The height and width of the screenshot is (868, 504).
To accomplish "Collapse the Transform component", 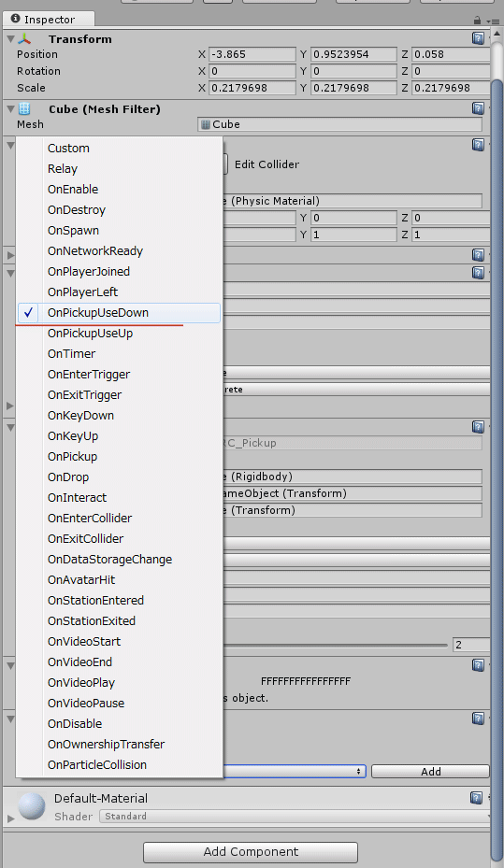I will click(x=10, y=38).
